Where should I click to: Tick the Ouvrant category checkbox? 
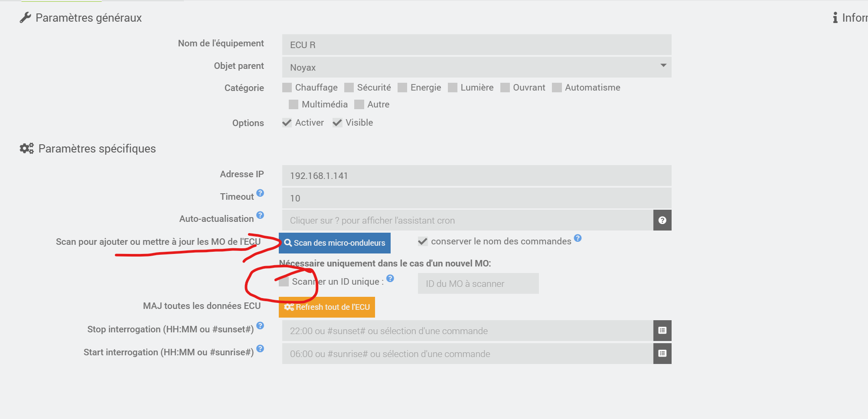[505, 88]
